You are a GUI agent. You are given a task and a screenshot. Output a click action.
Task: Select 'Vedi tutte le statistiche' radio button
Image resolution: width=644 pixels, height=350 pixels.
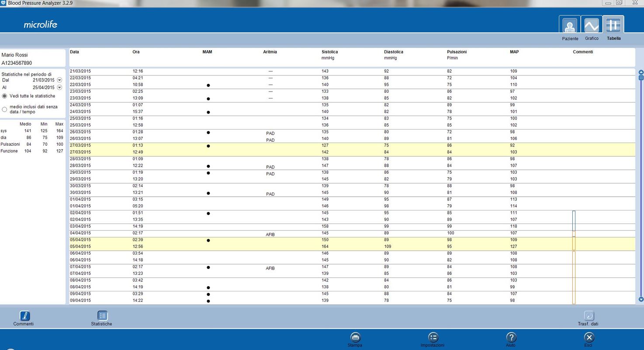[x=5, y=96]
